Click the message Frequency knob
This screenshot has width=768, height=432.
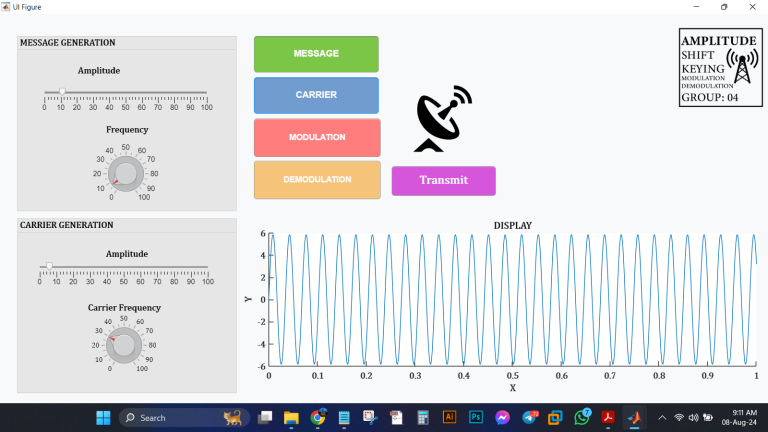[x=125, y=172]
